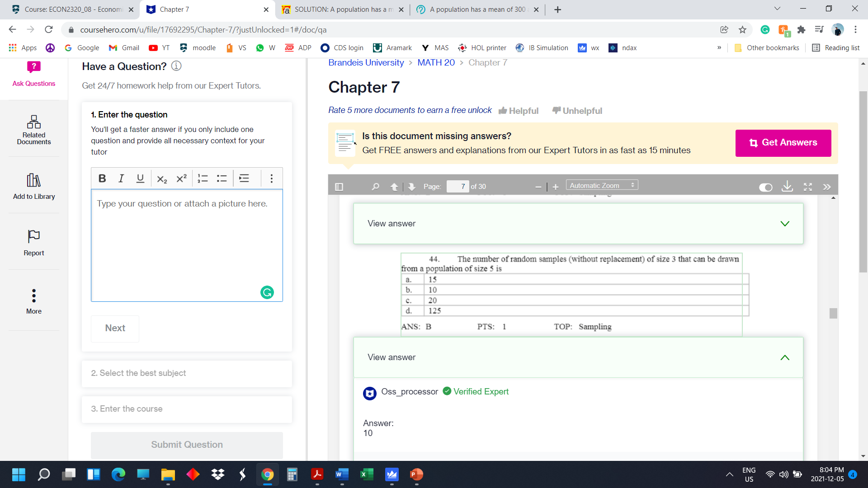Apply italic formatting to question text
Image resolution: width=868 pixels, height=488 pixels.
(121, 178)
